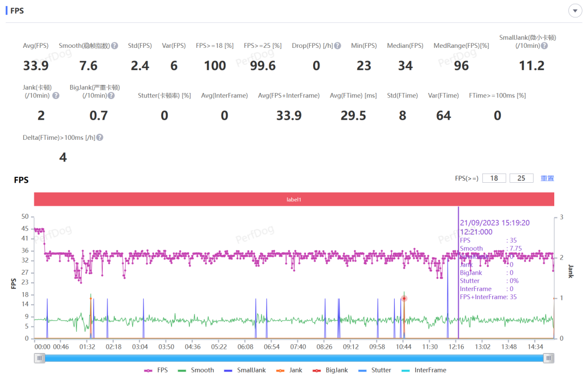588x377 pixels.
Task: Click the left handle of time range slider
Action: (39, 357)
